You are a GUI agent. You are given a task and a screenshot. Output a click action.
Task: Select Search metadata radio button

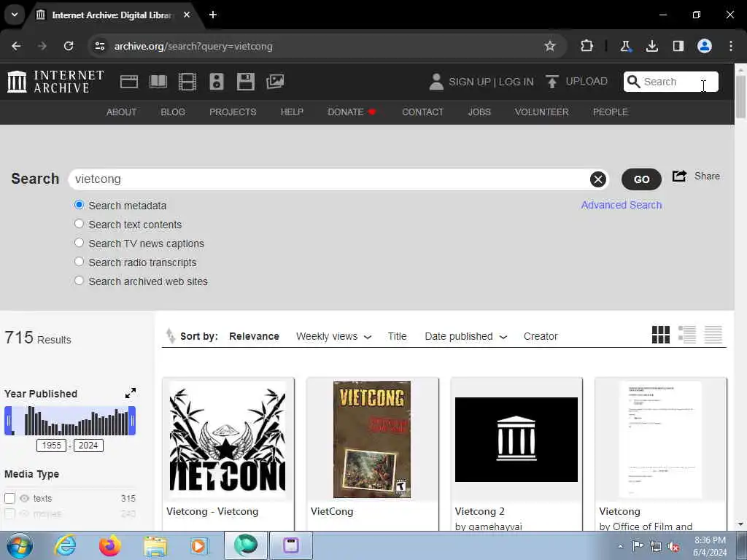(x=79, y=205)
